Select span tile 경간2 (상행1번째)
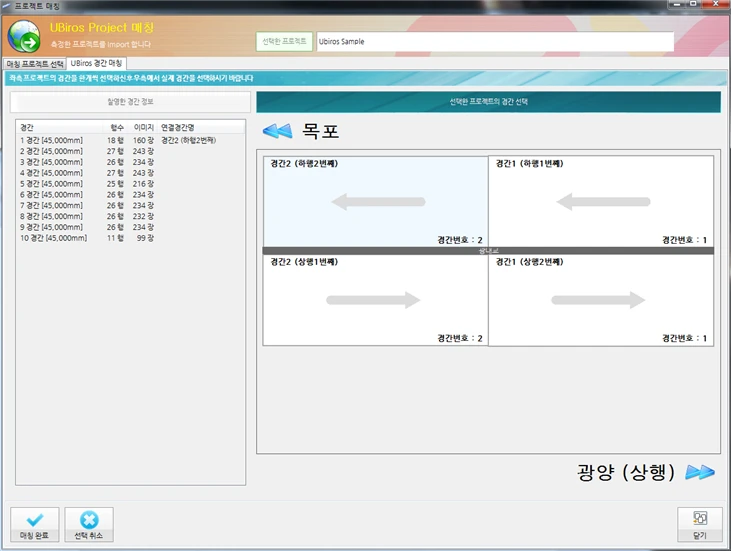The width and height of the screenshot is (731, 551). tap(375, 300)
